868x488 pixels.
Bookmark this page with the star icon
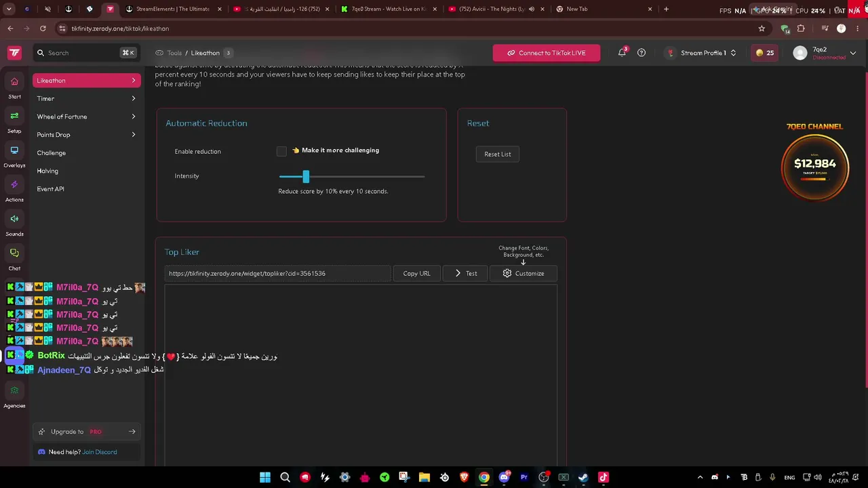pyautogui.click(x=762, y=28)
